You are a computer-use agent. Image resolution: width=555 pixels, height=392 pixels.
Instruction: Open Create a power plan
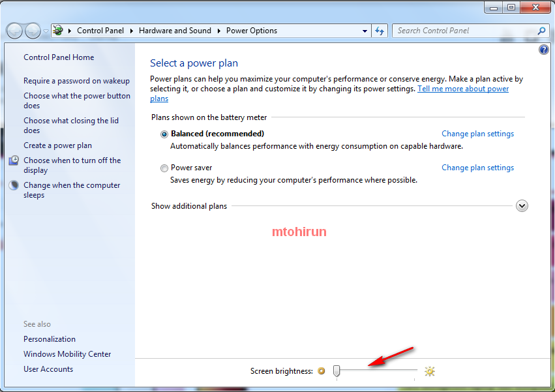tap(57, 145)
